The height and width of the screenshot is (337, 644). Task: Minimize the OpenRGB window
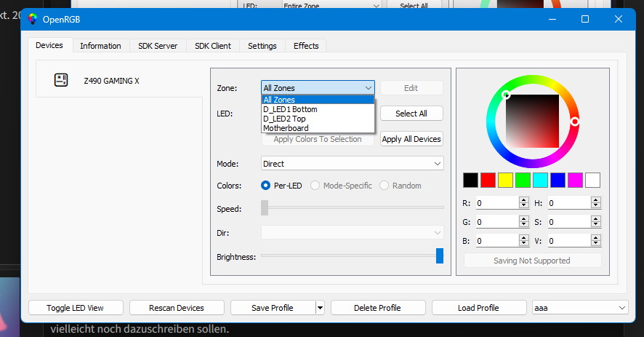pyautogui.click(x=552, y=19)
